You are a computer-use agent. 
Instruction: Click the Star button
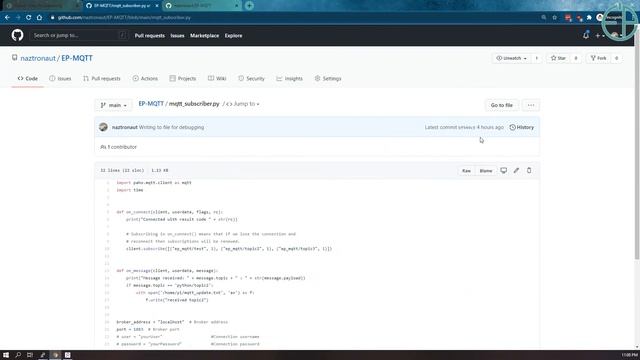[558, 58]
